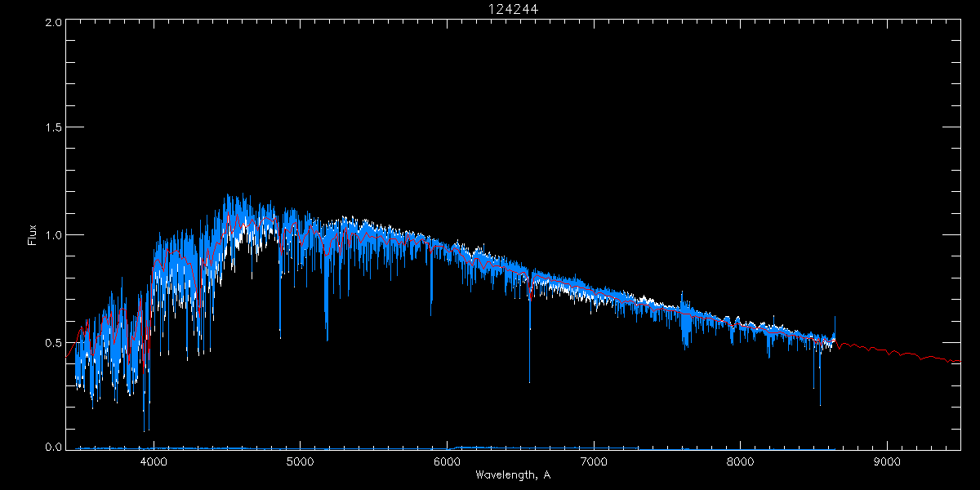Screen dimensions: 980x490
Task: Click the 0.5 flux tick label
Action: 52,342
